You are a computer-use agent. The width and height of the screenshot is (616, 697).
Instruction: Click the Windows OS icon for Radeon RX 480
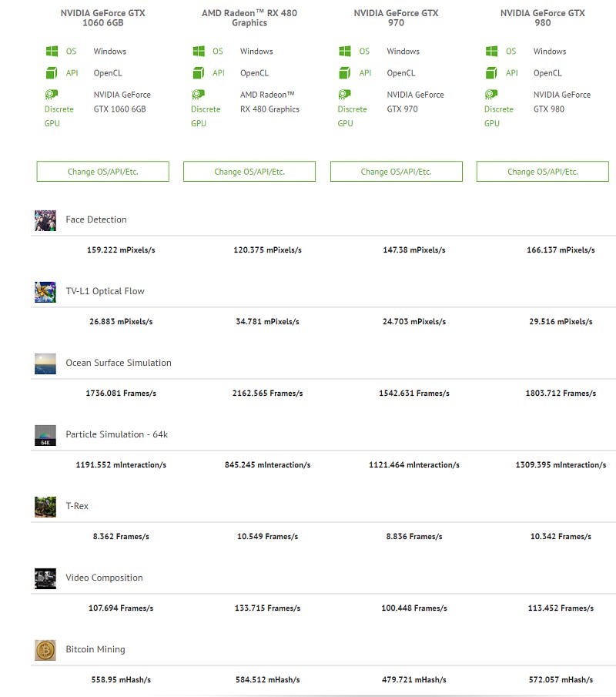[x=199, y=51]
